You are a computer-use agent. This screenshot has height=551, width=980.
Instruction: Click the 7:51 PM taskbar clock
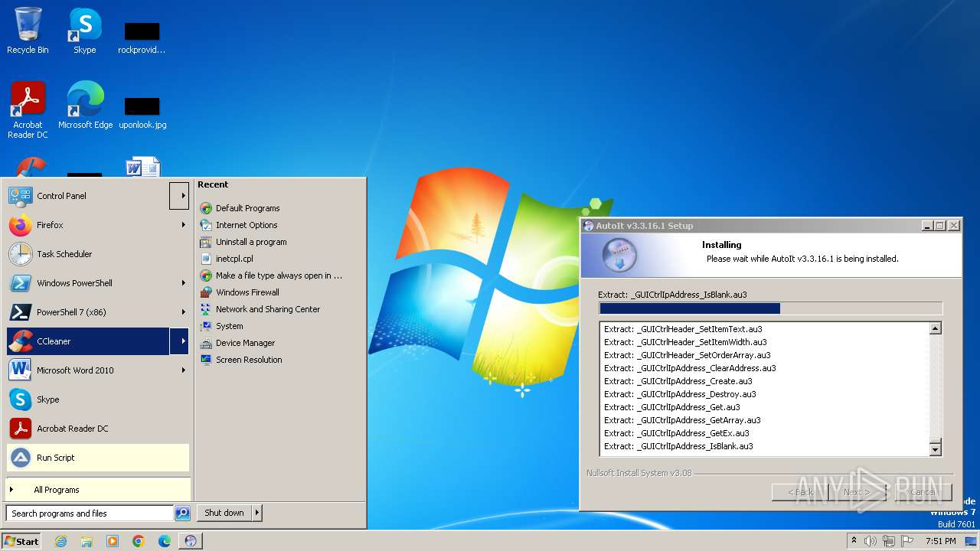[x=940, y=541]
